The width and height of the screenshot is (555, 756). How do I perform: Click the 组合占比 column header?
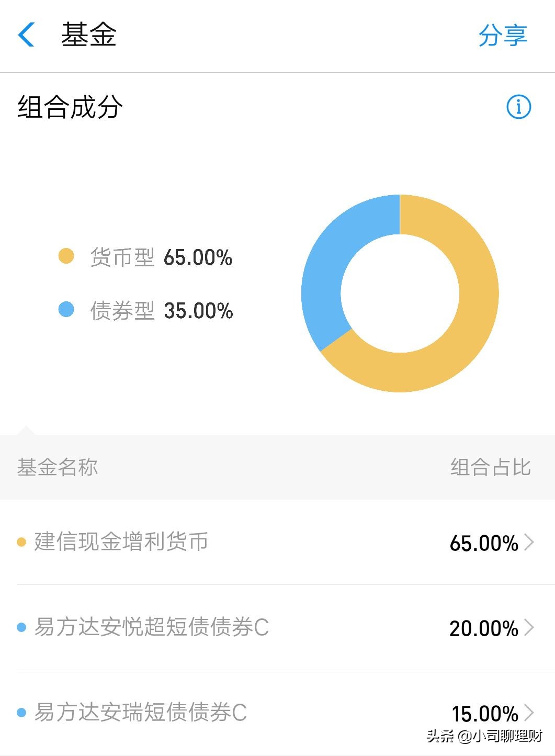click(488, 467)
